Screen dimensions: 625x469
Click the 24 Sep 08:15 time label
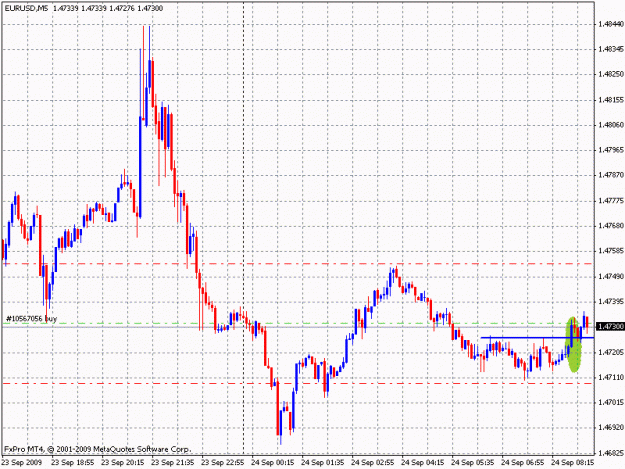click(x=573, y=463)
